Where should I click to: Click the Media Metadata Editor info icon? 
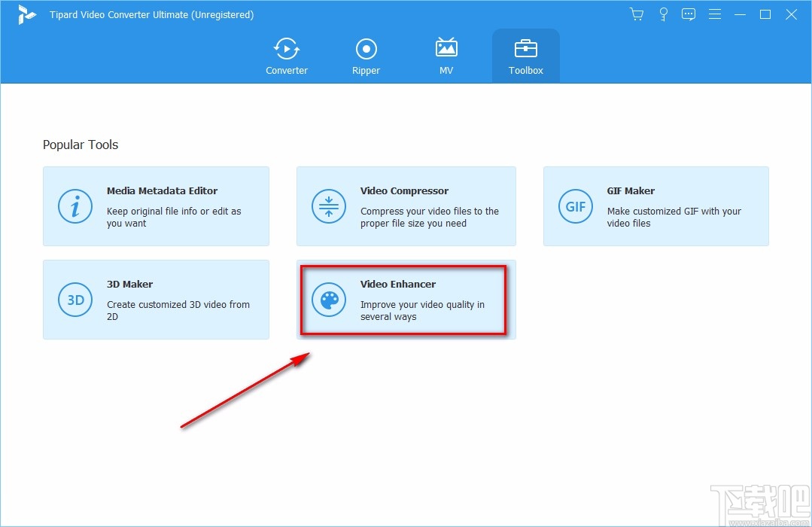[75, 206]
